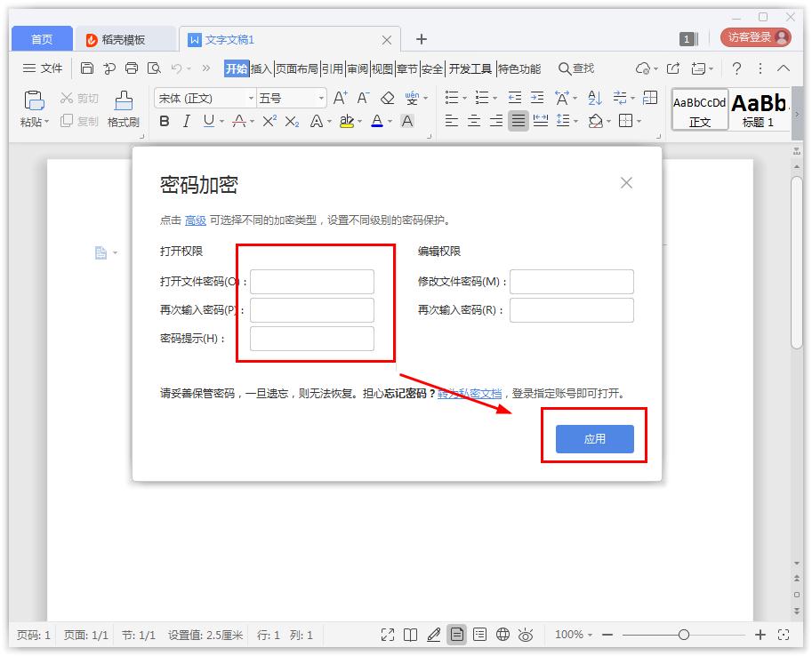Image resolution: width=812 pixels, height=656 pixels.
Task: Type in the 打开文件密码 input field
Action: 311,281
